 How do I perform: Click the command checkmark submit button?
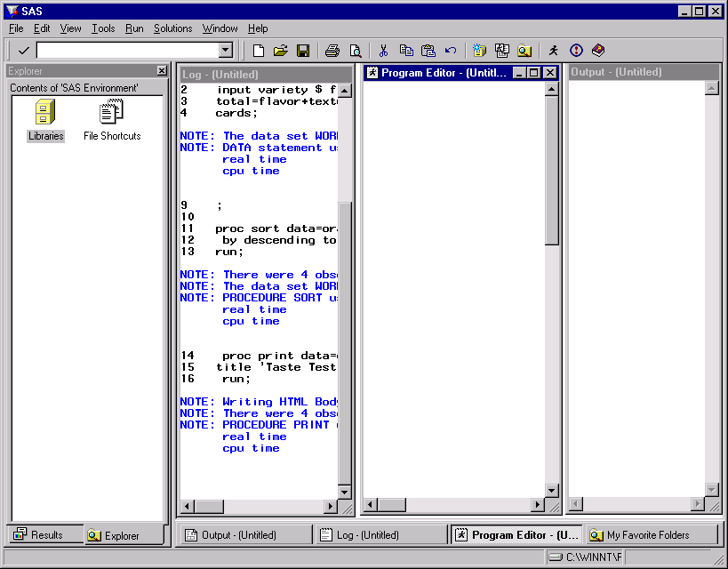pos(23,51)
